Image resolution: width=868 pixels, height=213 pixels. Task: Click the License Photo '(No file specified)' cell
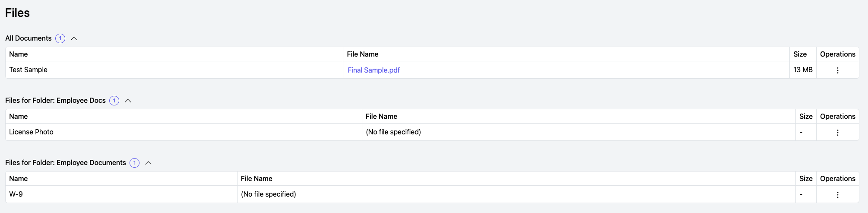tap(393, 132)
